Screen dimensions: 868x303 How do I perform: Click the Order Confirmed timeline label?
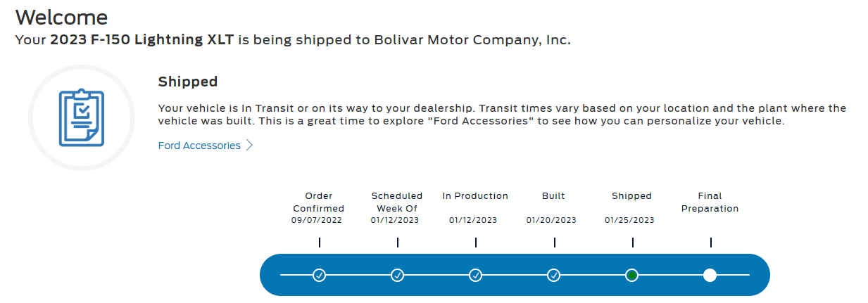319,202
